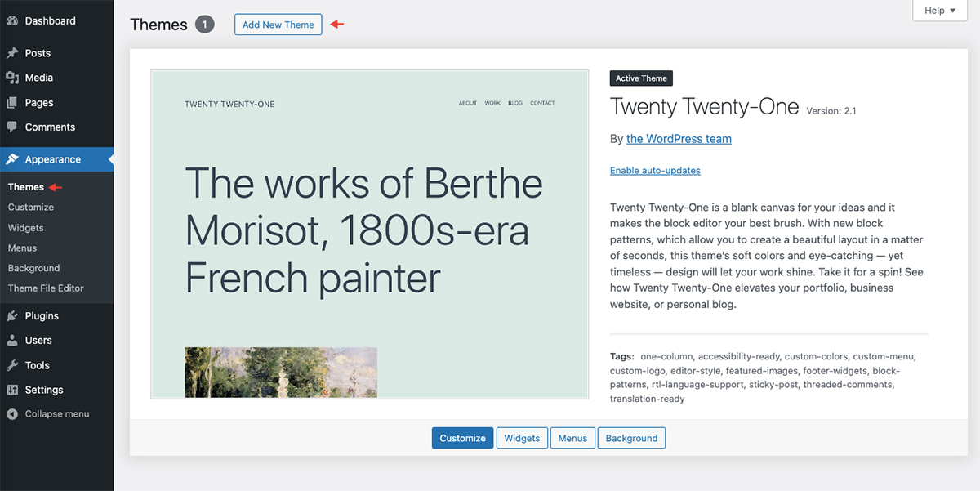
Task: Click the Twenty Twenty-One theme screenshot
Action: tap(369, 234)
